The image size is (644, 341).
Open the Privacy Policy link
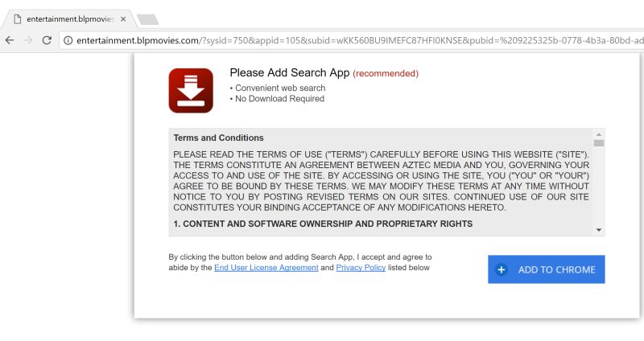click(x=361, y=268)
